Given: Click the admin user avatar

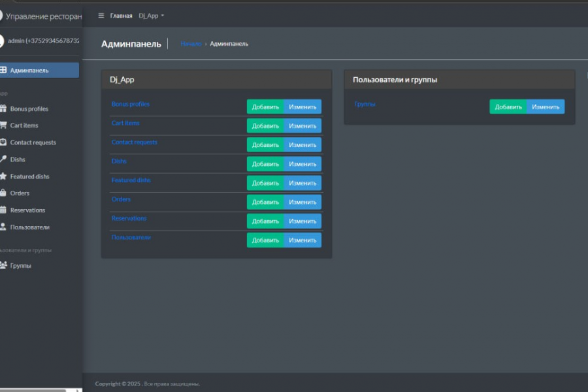Looking at the screenshot, I should click(x=2, y=41).
